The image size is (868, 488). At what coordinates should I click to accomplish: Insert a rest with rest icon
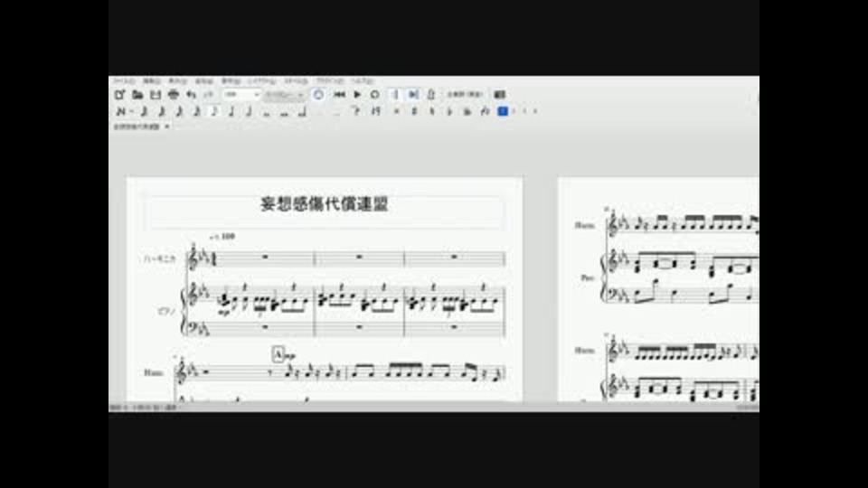(x=375, y=111)
